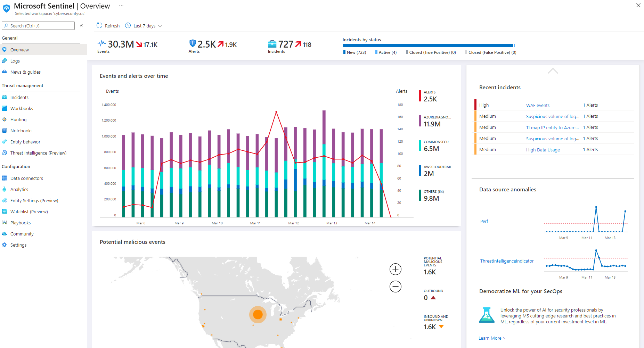Click the Refresh circular arrow icon
644x348 pixels.
point(99,25)
